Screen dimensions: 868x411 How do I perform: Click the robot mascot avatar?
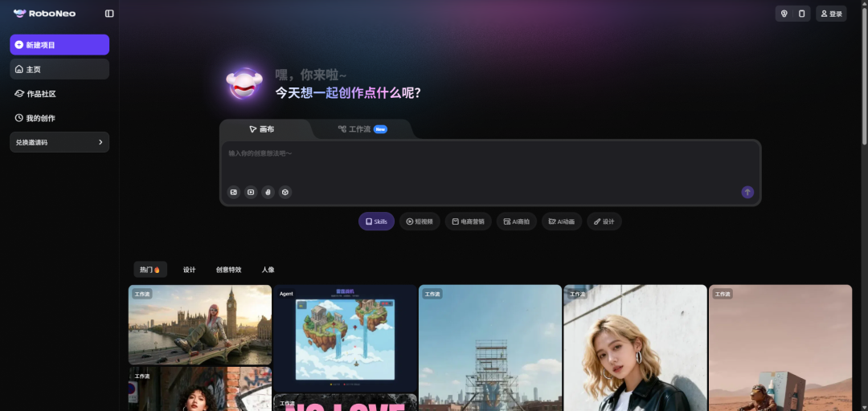[x=244, y=83]
